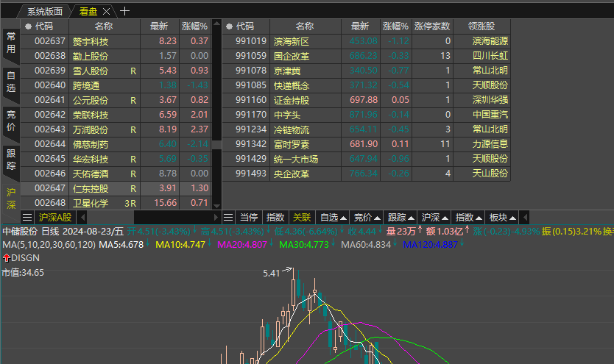Screen dimensions: 614x364
Task: Sort sector list by 名称 column
Action: coord(305,26)
